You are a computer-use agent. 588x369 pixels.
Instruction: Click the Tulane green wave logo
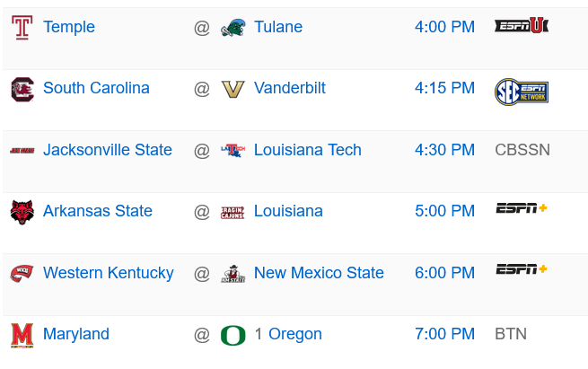pyautogui.click(x=233, y=27)
